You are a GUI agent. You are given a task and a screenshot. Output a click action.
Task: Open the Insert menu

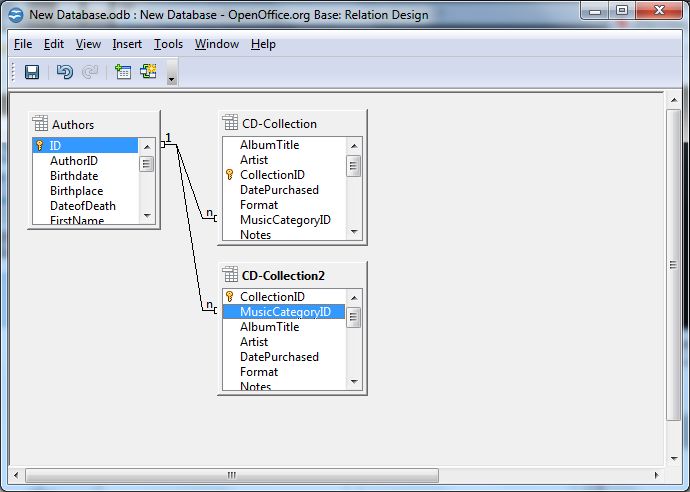tap(127, 44)
